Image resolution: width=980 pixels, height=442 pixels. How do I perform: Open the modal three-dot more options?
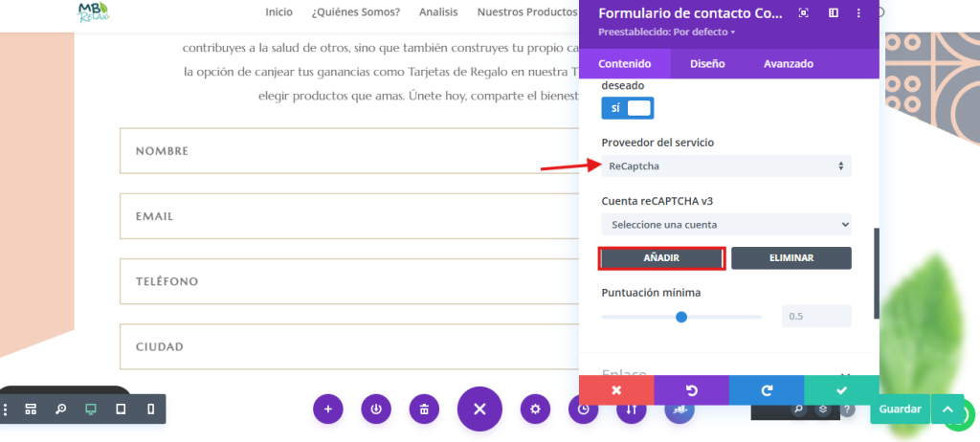point(858,13)
